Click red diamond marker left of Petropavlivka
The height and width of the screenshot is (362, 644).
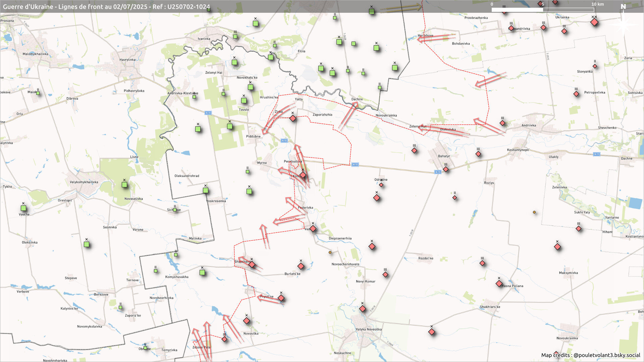coord(576,94)
